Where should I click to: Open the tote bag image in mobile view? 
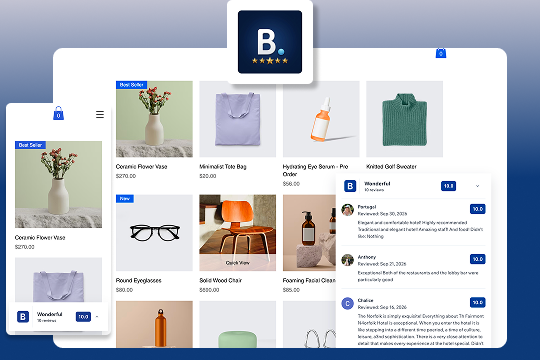click(x=59, y=280)
